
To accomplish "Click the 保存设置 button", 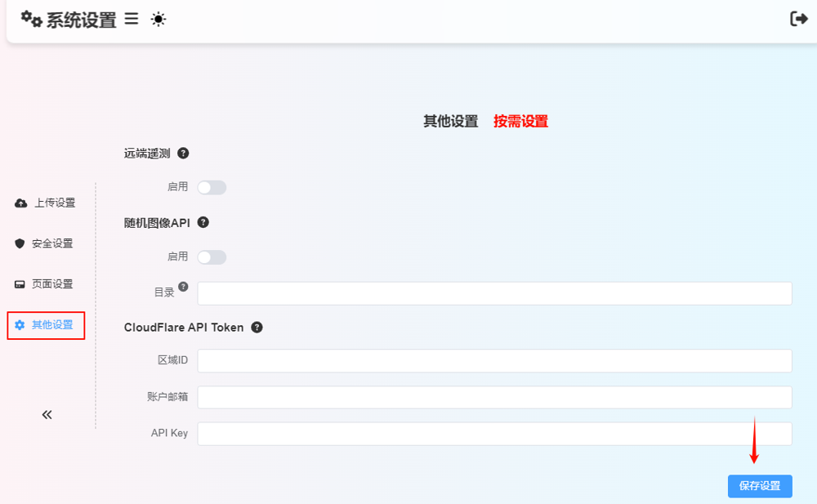I will [x=759, y=486].
